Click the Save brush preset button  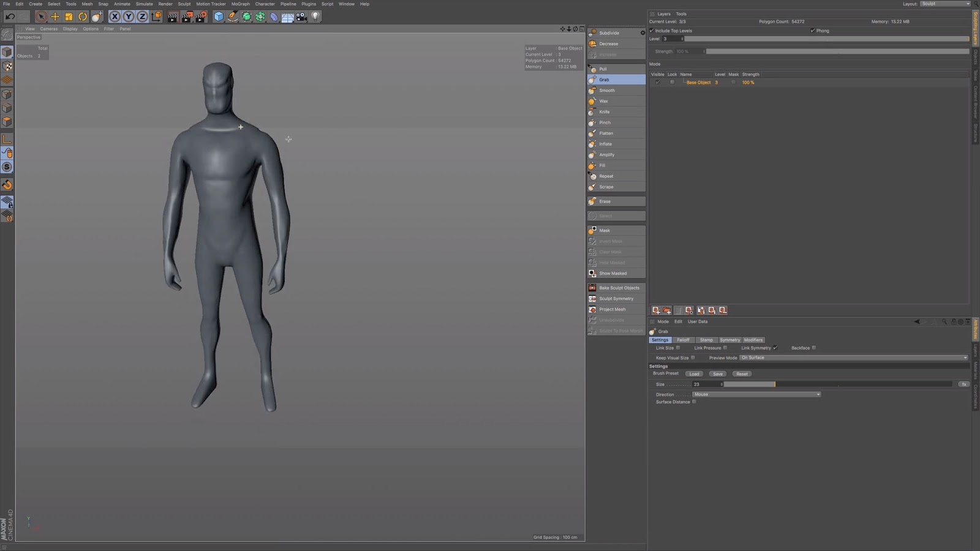(x=717, y=373)
